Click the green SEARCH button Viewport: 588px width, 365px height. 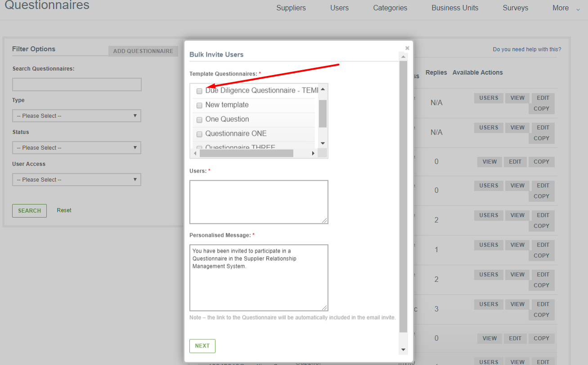pos(29,211)
